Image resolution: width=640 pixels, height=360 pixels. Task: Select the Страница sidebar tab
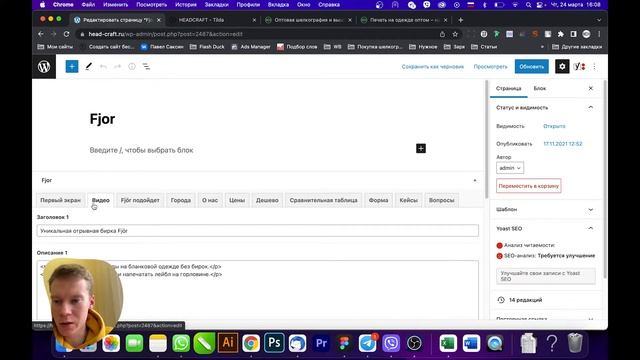(x=509, y=88)
